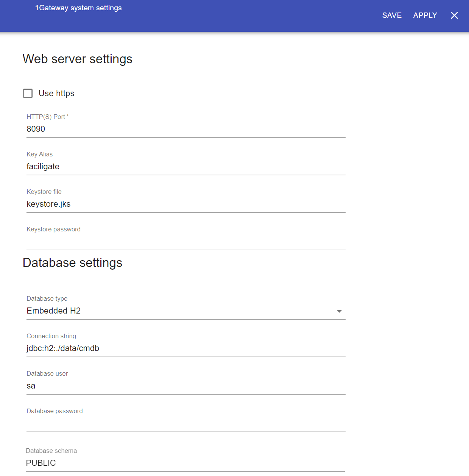Close the system settings dialog
Viewport: 469px width, 476px height.
pyautogui.click(x=454, y=16)
